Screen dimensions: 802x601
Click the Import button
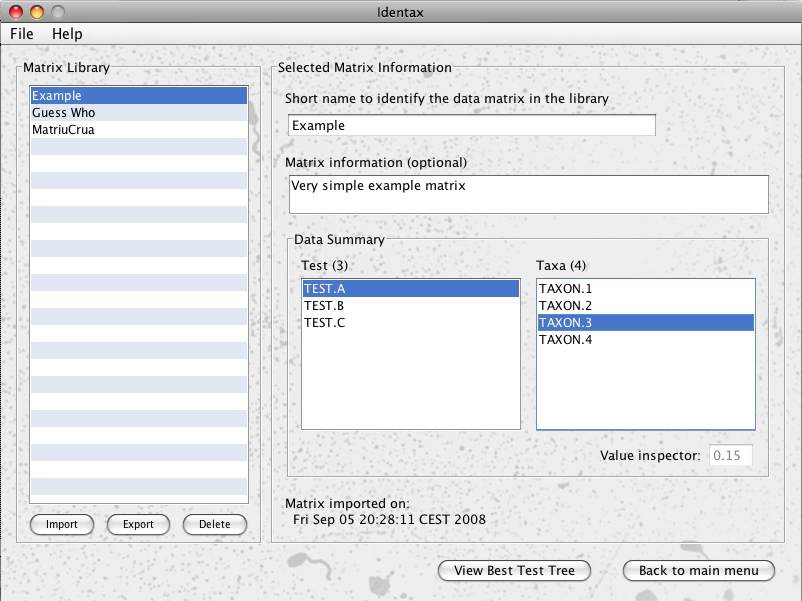[x=62, y=524]
